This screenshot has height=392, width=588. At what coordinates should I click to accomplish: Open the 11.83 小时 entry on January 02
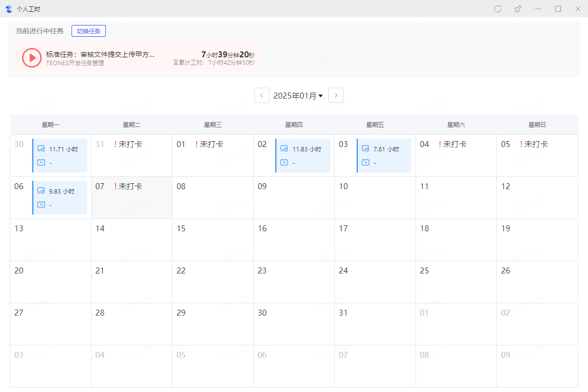click(x=306, y=149)
